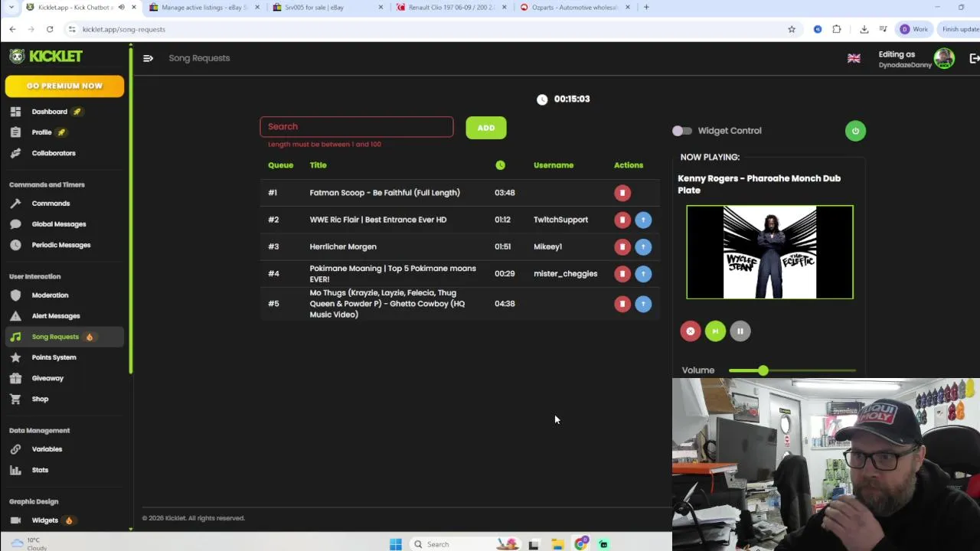Click the Points System star icon
The width and height of the screenshot is (980, 551).
pos(15,357)
